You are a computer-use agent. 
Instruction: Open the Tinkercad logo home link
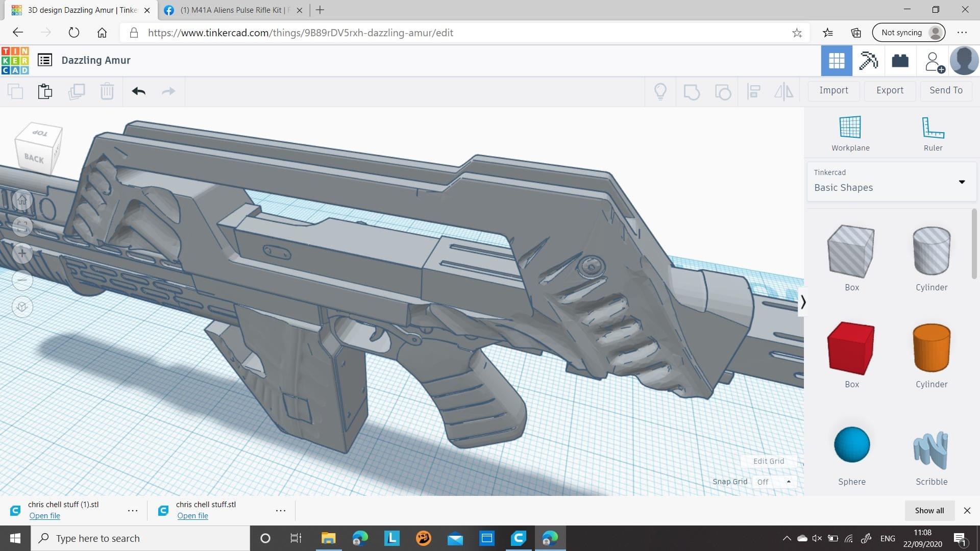pos(15,61)
